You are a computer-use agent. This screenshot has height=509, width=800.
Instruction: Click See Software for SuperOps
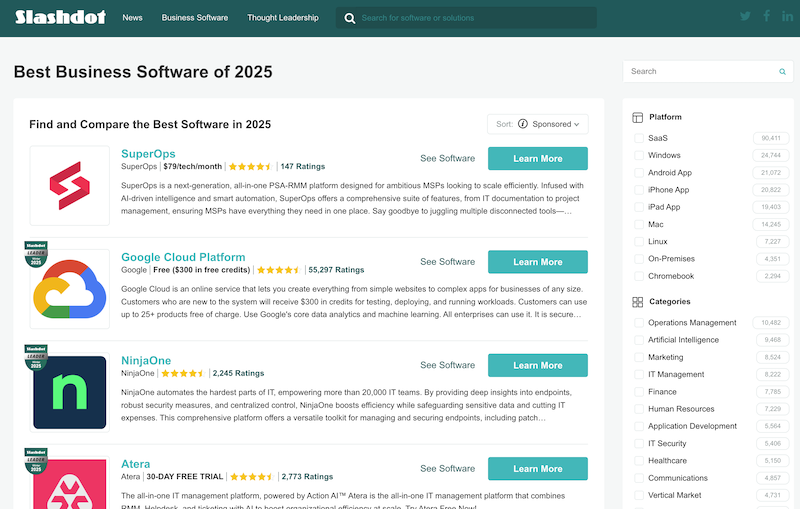(x=447, y=159)
